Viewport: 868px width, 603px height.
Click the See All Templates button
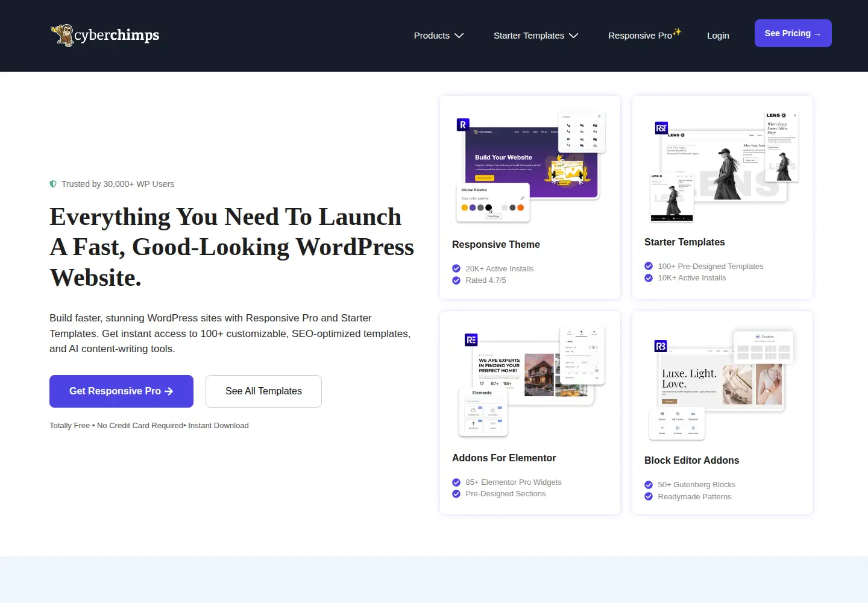[263, 391]
